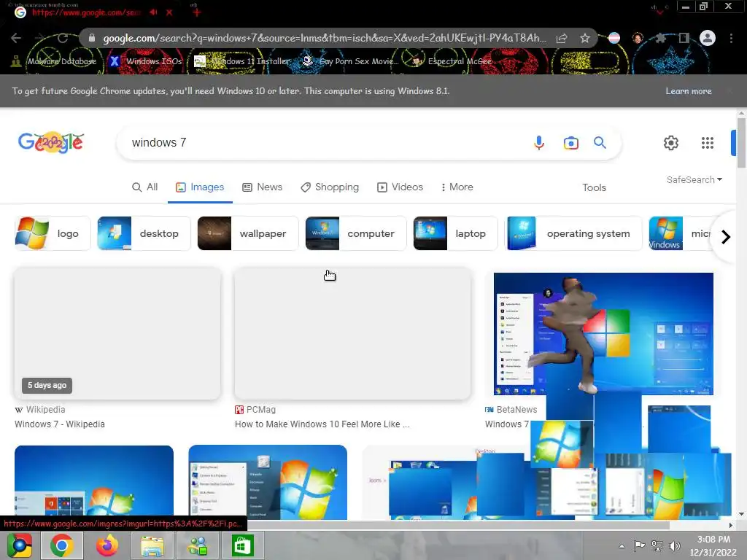Image resolution: width=747 pixels, height=560 pixels.
Task: Switch to the All results tab
Action: tap(144, 187)
